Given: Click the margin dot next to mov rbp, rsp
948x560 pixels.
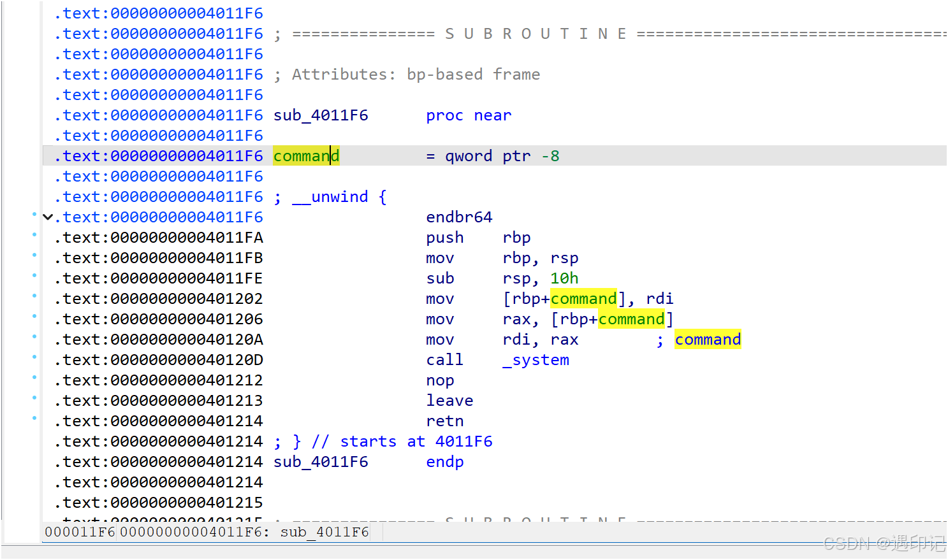Looking at the screenshot, I should (x=35, y=257).
